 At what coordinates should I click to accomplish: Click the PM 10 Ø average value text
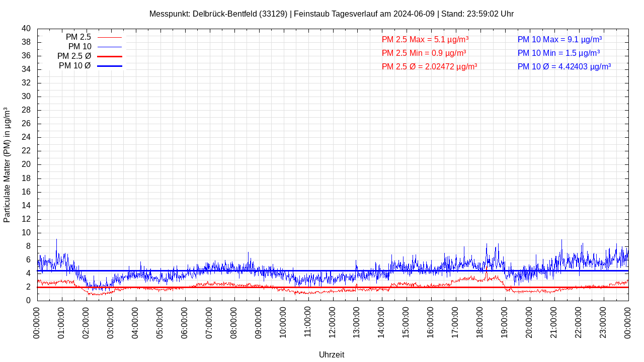(564, 66)
